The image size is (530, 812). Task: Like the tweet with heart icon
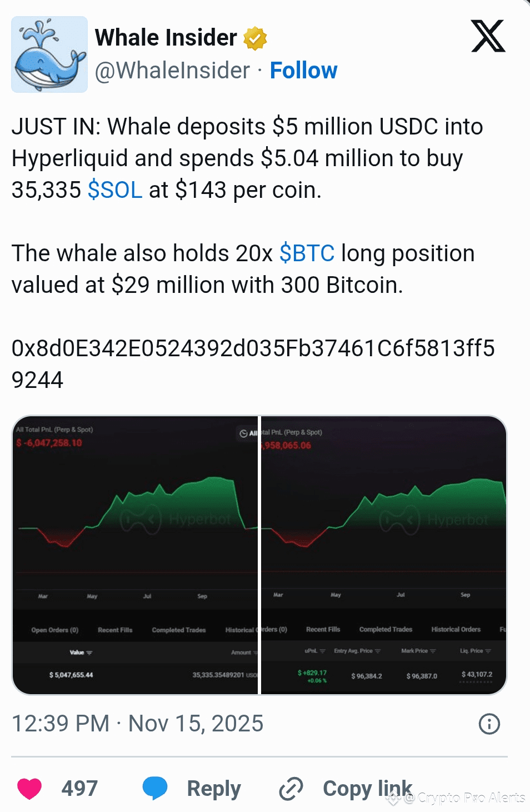coord(29,789)
